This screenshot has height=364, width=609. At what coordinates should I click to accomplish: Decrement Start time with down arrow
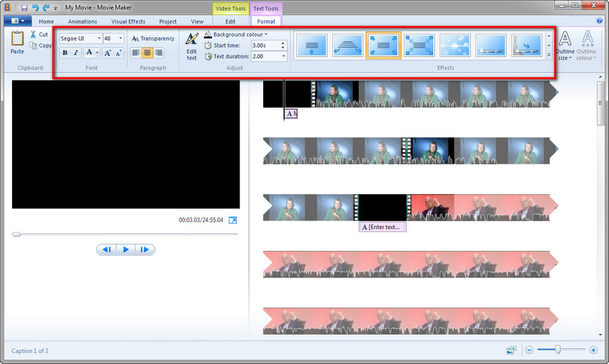pyautogui.click(x=283, y=48)
